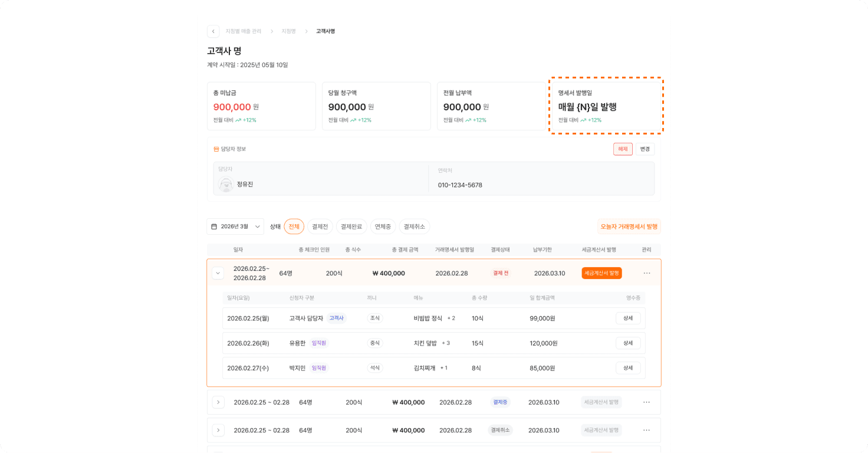This screenshot has width=868, height=453.
Task: Click the 당월 청구액 card
Action: tap(376, 106)
